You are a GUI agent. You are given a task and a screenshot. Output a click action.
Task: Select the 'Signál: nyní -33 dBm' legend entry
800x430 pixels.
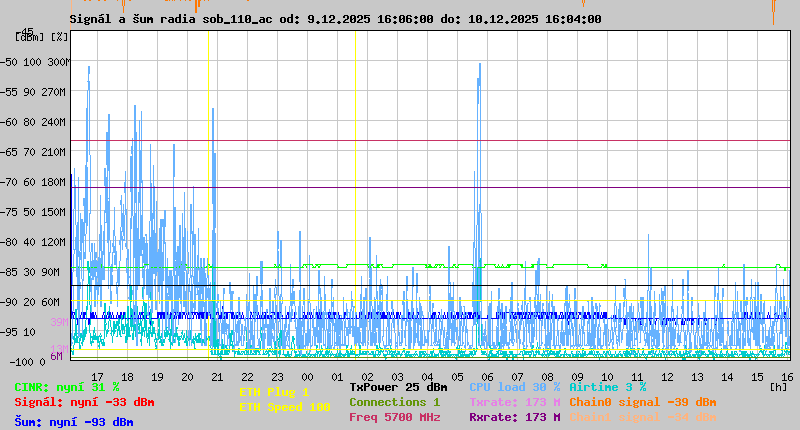84,402
